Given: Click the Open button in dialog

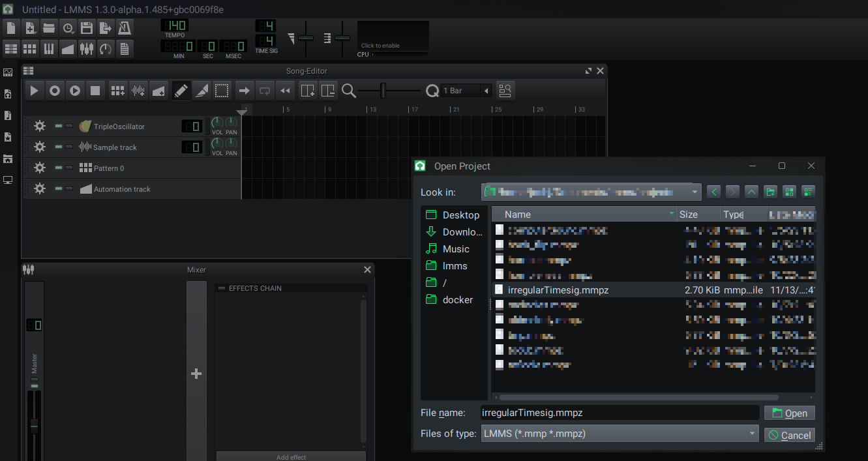Looking at the screenshot, I should tap(790, 413).
